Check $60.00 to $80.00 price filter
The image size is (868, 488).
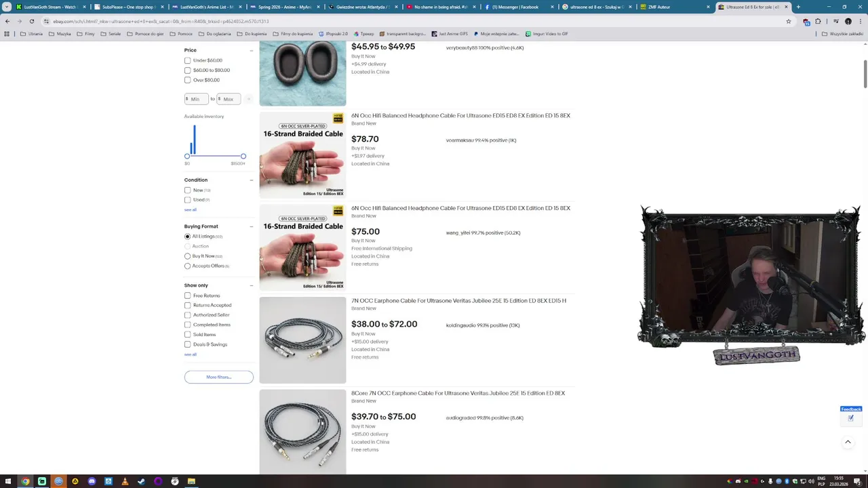188,70
